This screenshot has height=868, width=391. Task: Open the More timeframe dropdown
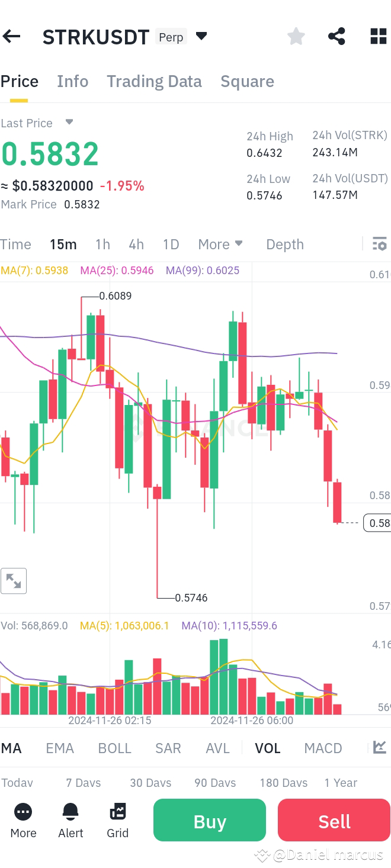click(220, 244)
